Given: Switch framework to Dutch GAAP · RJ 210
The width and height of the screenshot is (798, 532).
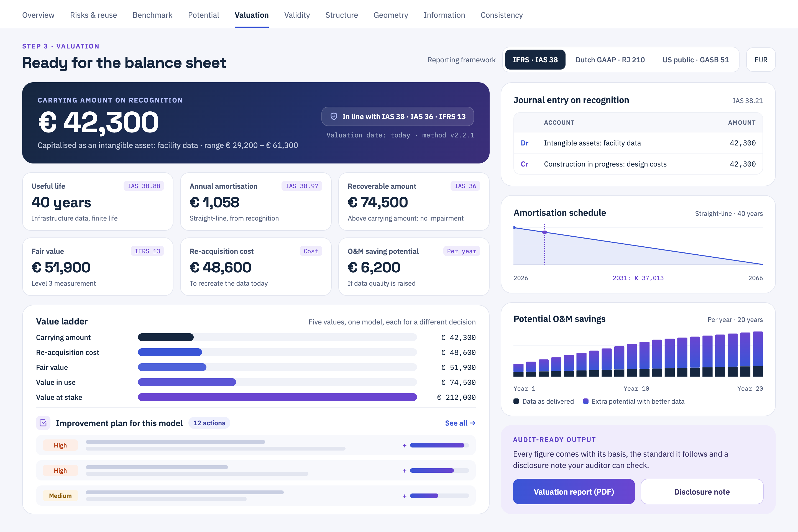Looking at the screenshot, I should click(x=610, y=60).
